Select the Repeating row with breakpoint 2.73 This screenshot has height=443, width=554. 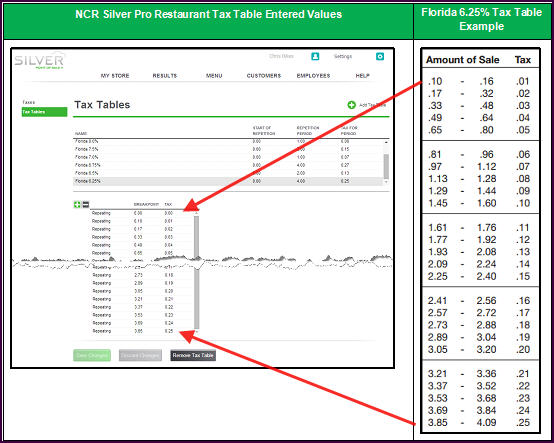pos(141,275)
